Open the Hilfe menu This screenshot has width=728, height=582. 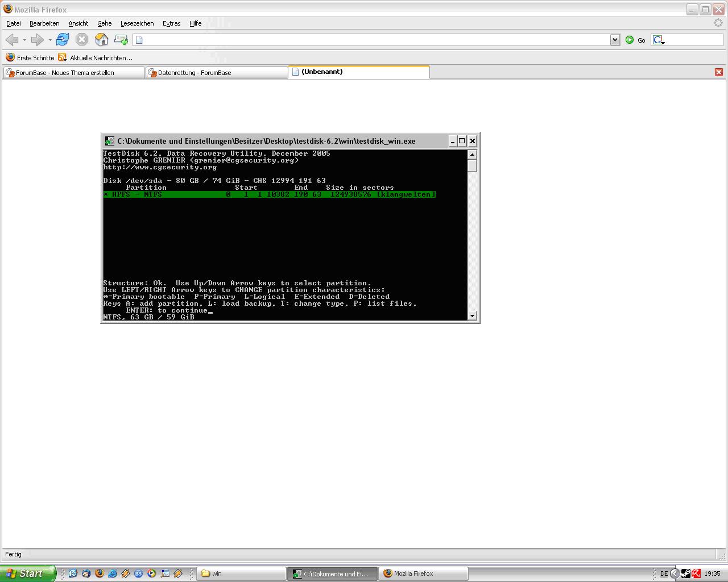click(195, 23)
